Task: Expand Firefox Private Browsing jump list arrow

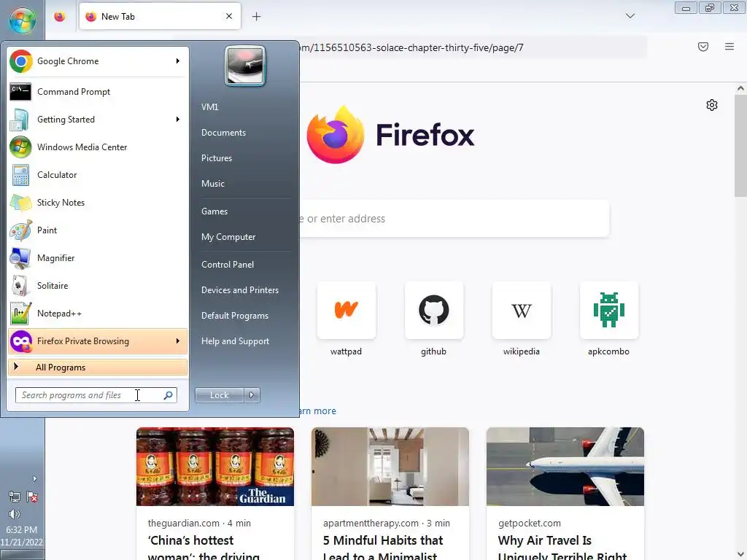Action: tap(178, 341)
